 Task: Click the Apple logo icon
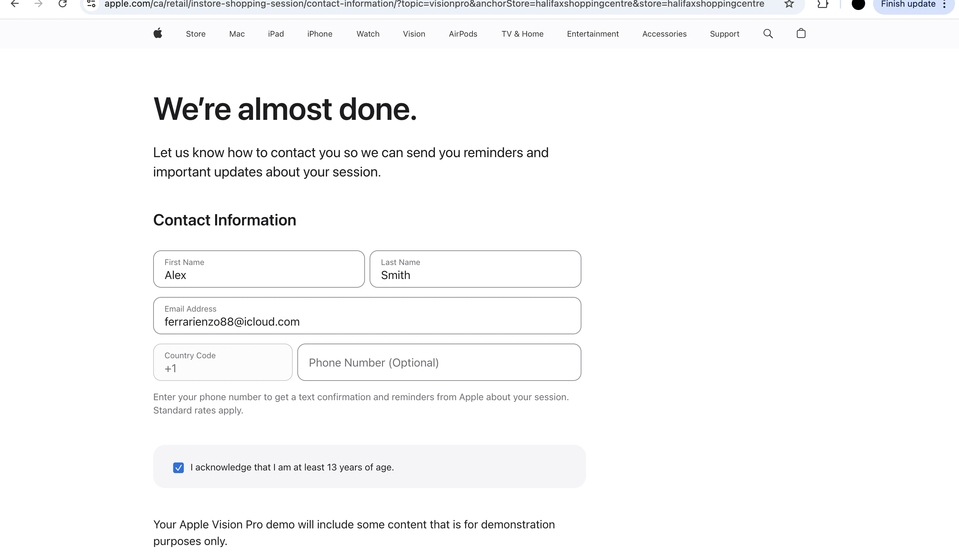[x=158, y=34]
